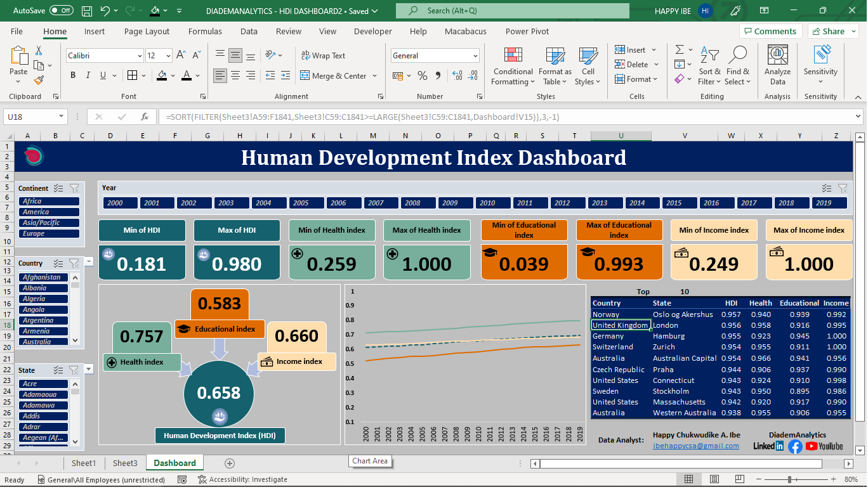Open the Formulas ribbon tab
This screenshot has height=492, width=868.
tap(205, 31)
